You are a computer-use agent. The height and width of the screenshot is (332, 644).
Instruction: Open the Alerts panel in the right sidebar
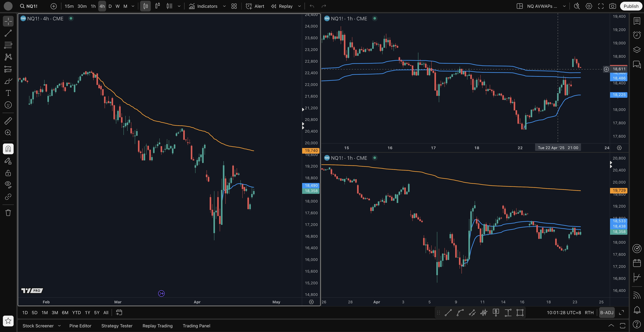point(637,35)
